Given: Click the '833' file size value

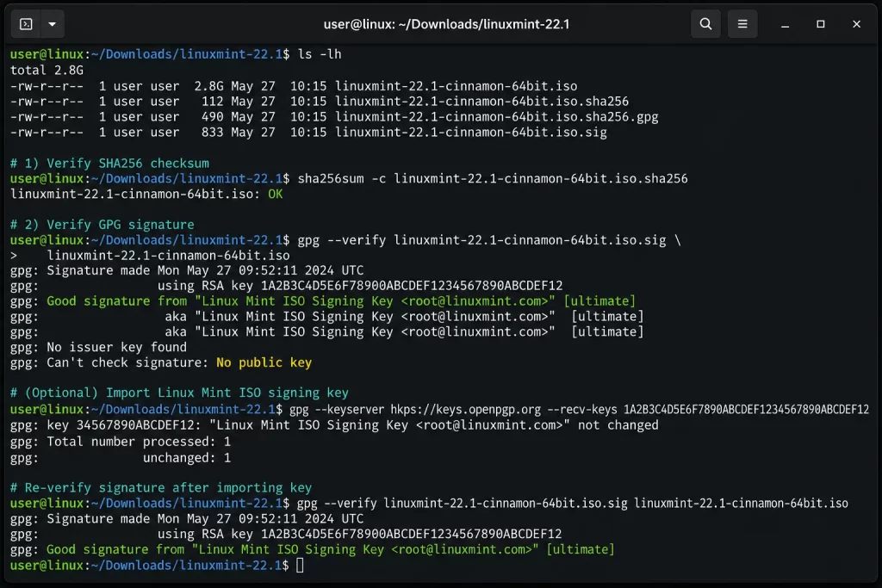Looking at the screenshot, I should point(213,132).
